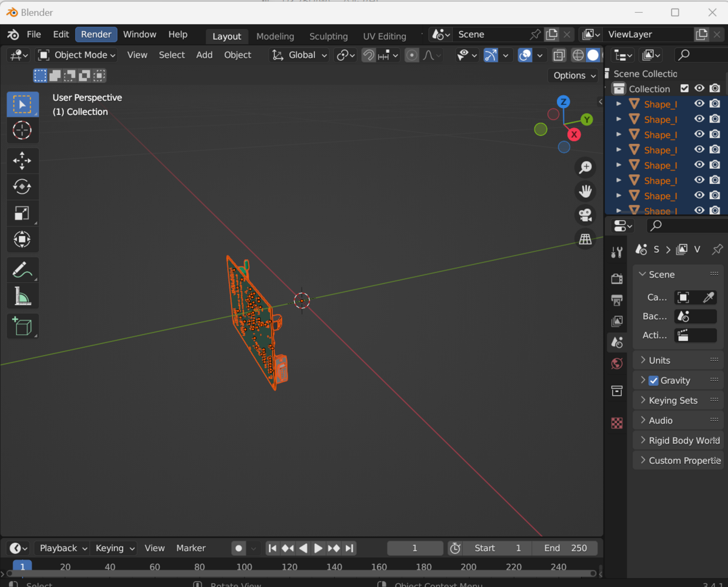
Task: Disable Collection render camera icon
Action: [715, 89]
